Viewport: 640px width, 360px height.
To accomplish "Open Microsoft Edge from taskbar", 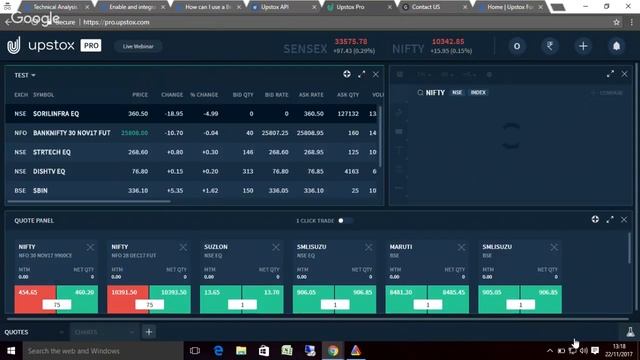I will click(218, 351).
